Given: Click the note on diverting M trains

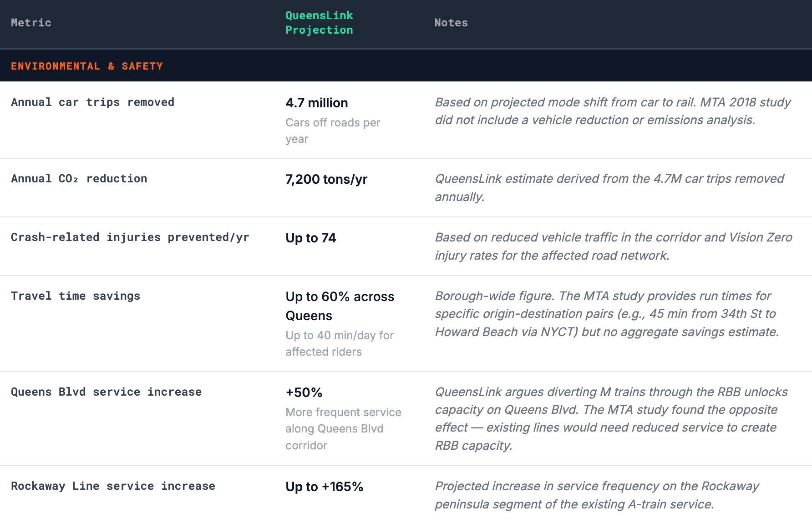Looking at the screenshot, I should (611, 418).
